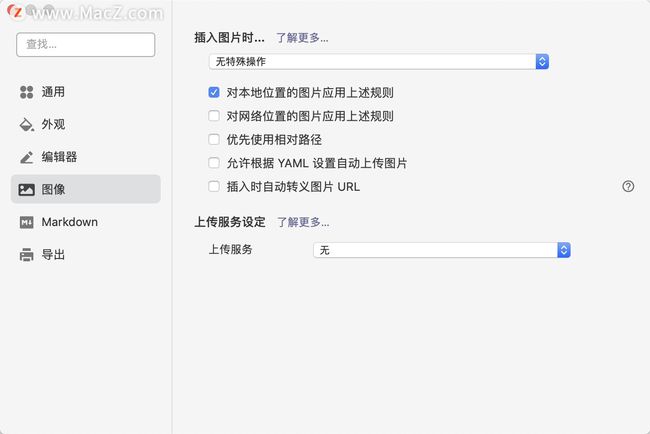
Task: Uncheck 对本地位置的图片应用上述规则 checkbox
Action: [214, 92]
